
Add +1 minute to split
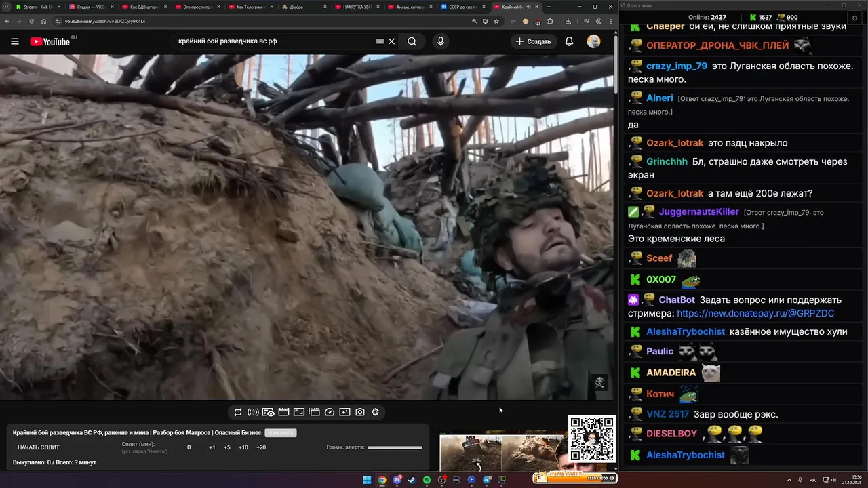(x=212, y=447)
